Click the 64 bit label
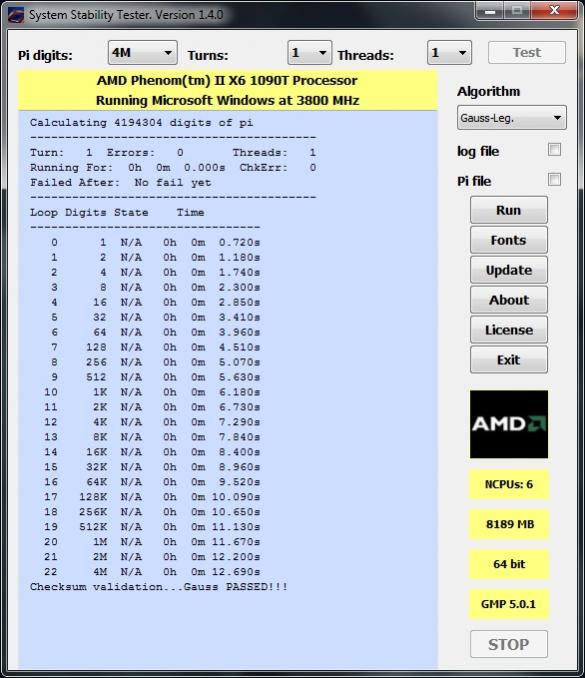 pyautogui.click(x=509, y=564)
